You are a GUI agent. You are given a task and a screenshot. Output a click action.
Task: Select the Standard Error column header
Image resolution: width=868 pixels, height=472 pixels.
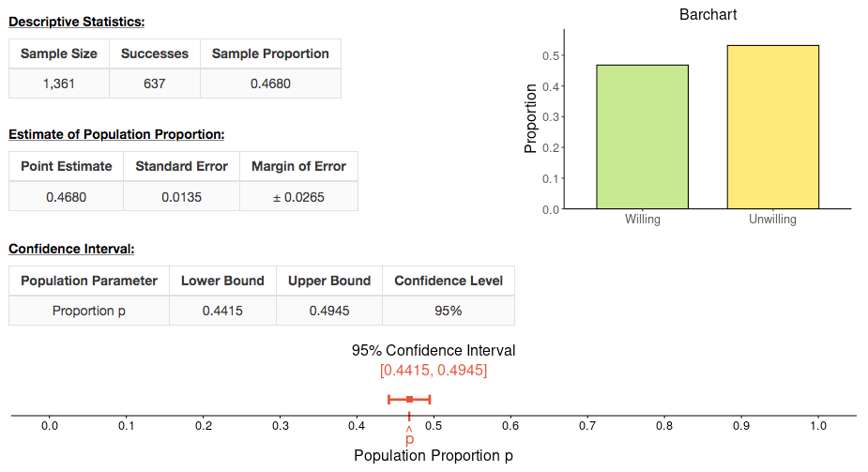pyautogui.click(x=181, y=166)
